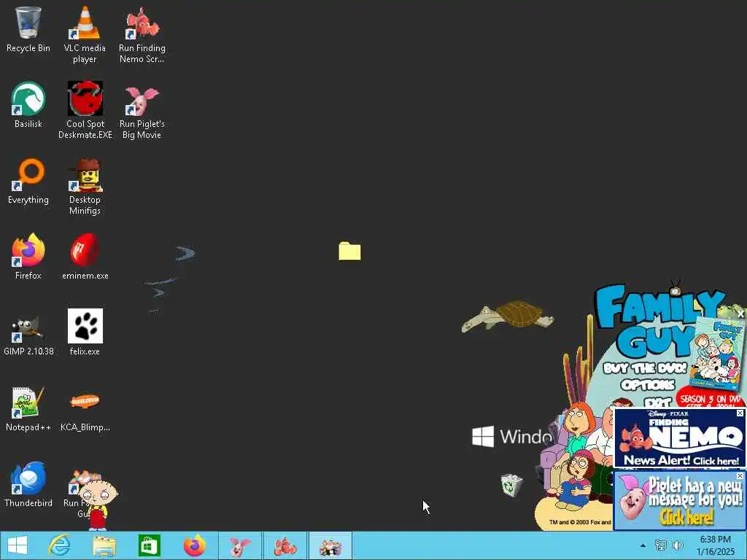Launch VLC media player shortcut
747x560 pixels.
pyautogui.click(x=85, y=35)
